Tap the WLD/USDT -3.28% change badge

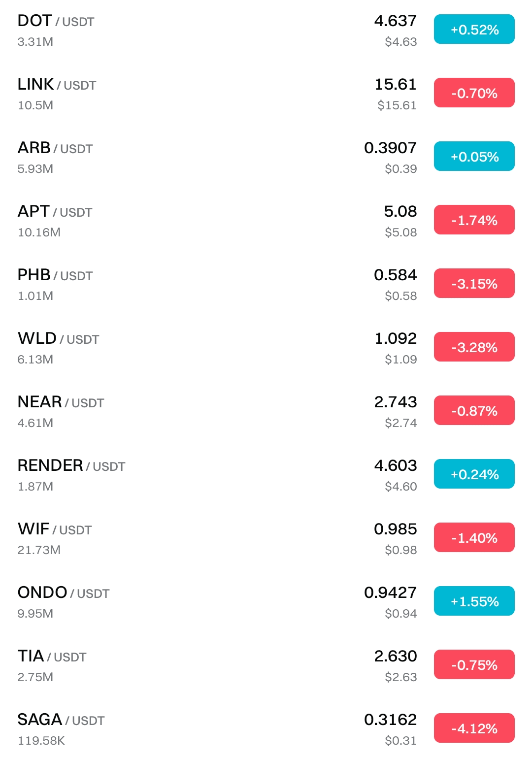(x=474, y=347)
